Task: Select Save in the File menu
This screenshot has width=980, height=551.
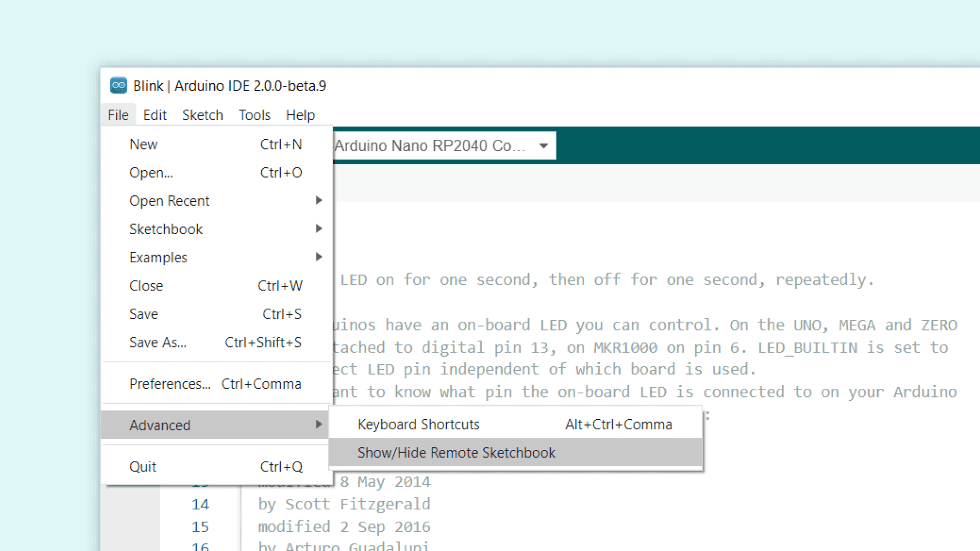Action: click(x=143, y=314)
